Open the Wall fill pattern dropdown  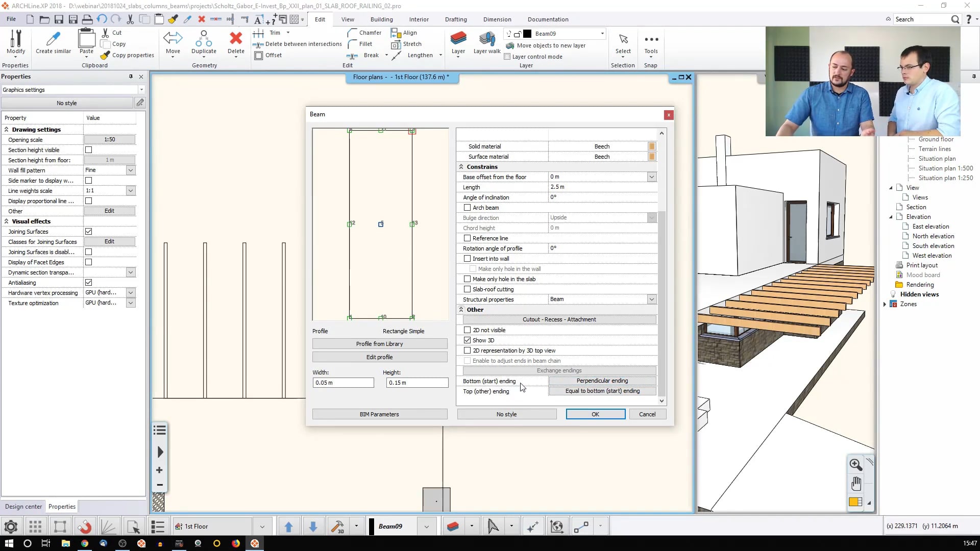coord(131,170)
